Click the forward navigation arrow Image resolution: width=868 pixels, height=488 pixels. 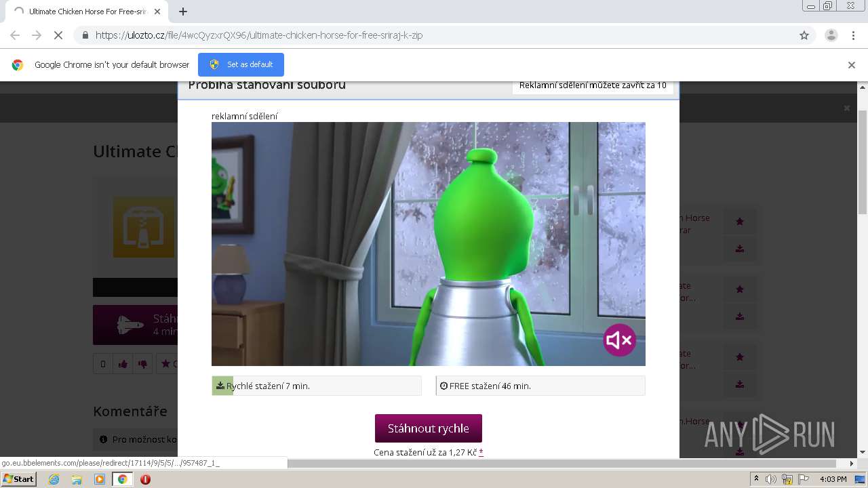tap(37, 35)
